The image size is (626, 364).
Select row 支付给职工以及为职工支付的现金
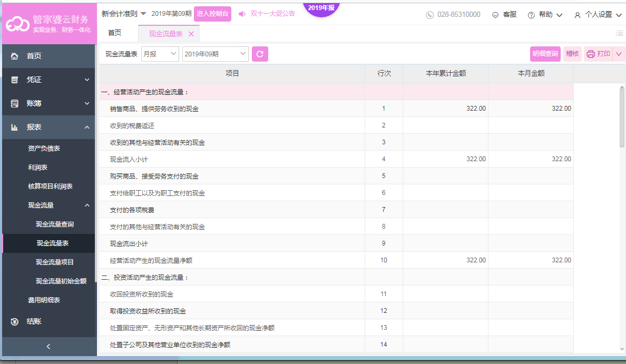coord(337,193)
